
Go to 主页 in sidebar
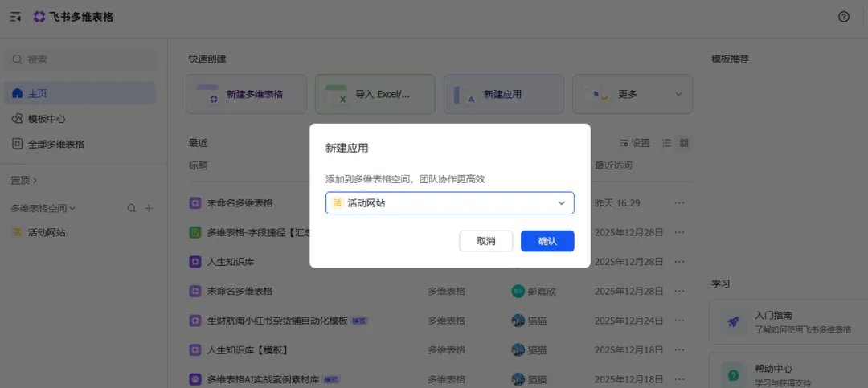(x=81, y=93)
